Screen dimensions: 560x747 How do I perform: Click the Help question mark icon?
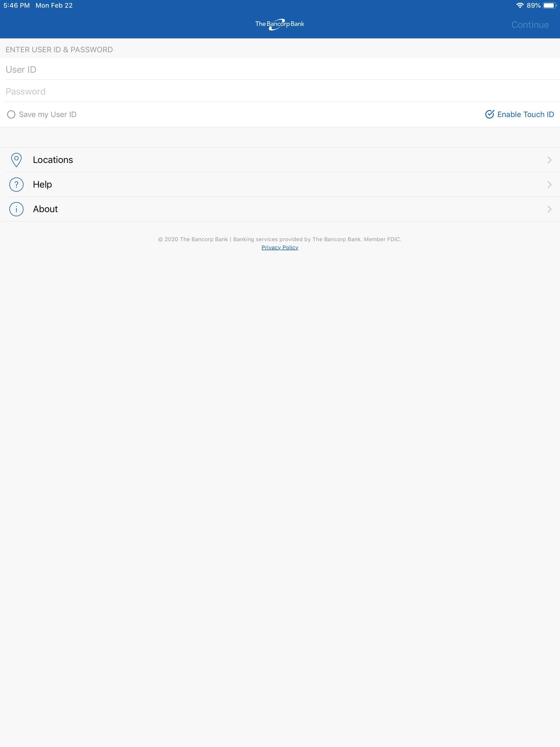pyautogui.click(x=16, y=184)
